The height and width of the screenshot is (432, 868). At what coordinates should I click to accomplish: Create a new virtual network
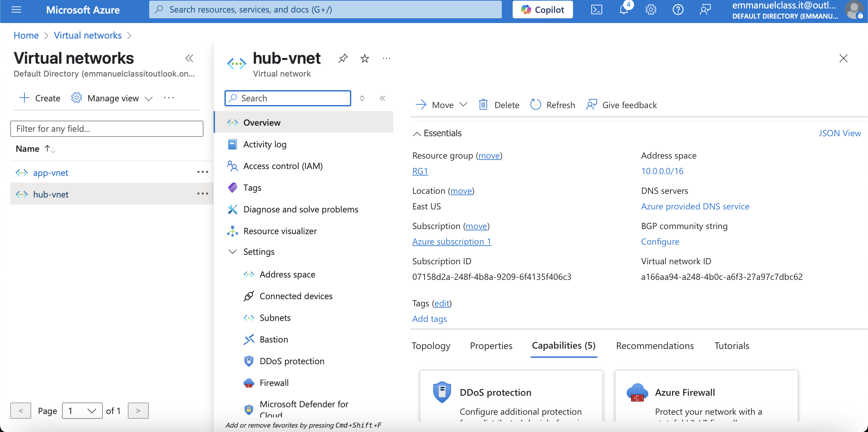[x=40, y=98]
